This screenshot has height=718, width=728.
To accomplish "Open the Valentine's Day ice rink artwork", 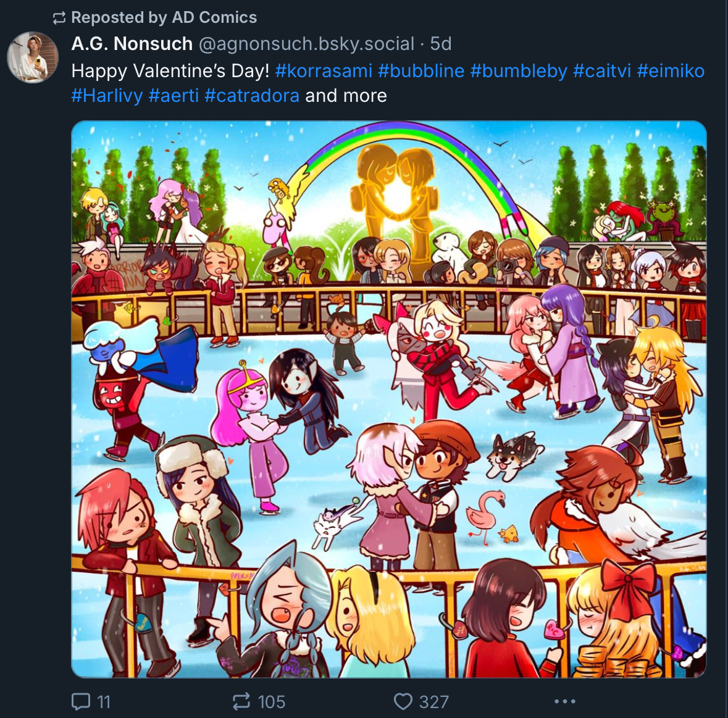I will coord(388,399).
